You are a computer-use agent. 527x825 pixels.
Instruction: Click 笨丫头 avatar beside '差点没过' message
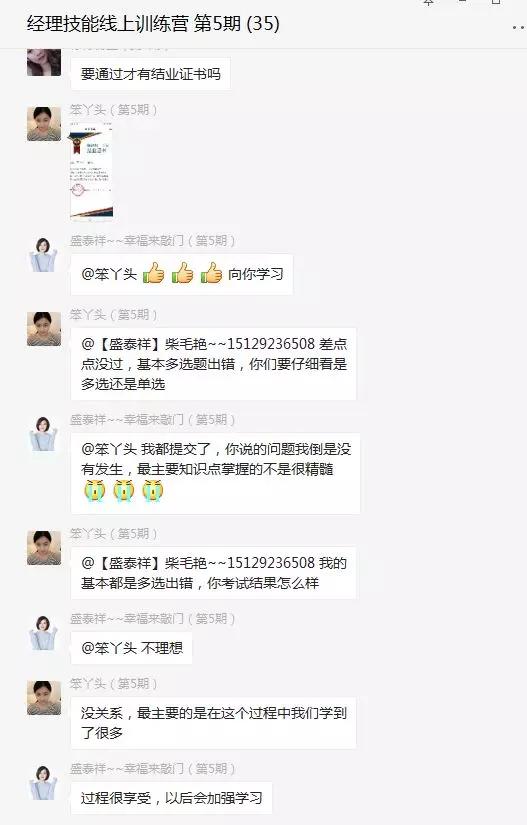(44, 329)
